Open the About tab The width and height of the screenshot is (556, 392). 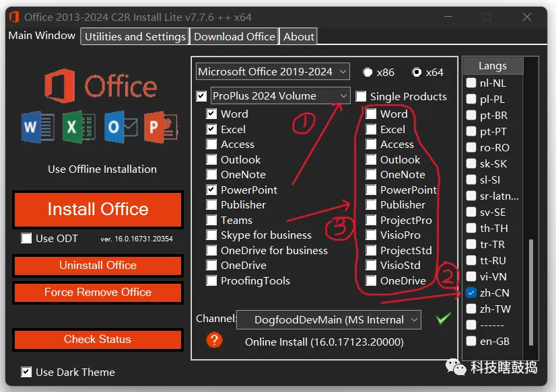click(x=299, y=36)
